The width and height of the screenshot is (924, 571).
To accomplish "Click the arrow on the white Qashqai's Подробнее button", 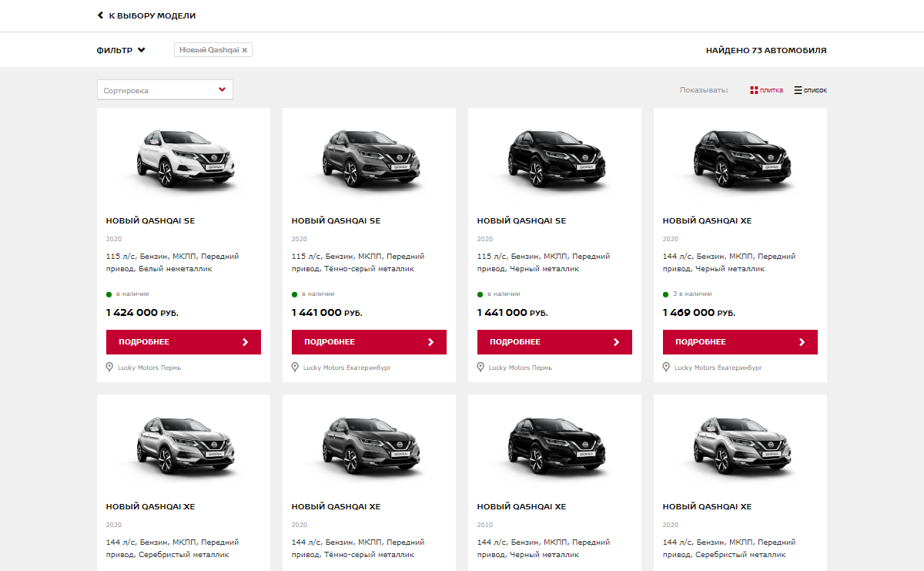I will coord(245,342).
